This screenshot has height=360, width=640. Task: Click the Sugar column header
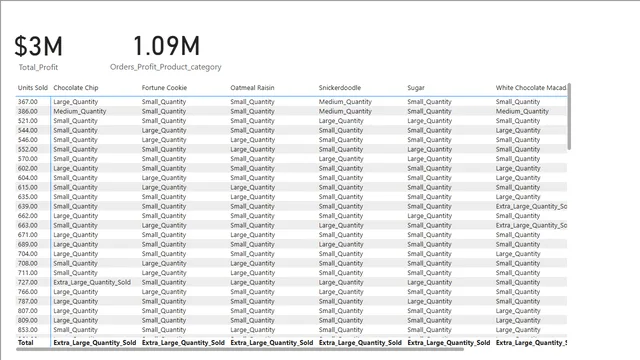(416, 88)
